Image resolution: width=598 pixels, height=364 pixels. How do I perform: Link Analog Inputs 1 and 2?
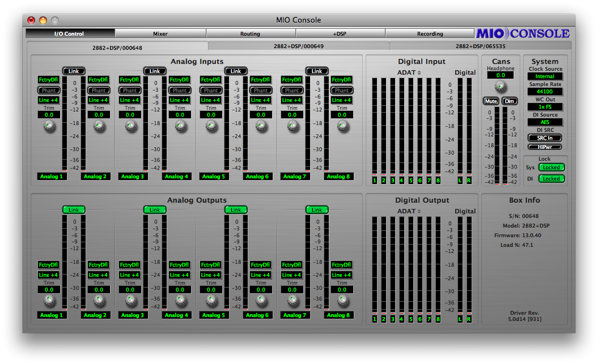click(74, 71)
